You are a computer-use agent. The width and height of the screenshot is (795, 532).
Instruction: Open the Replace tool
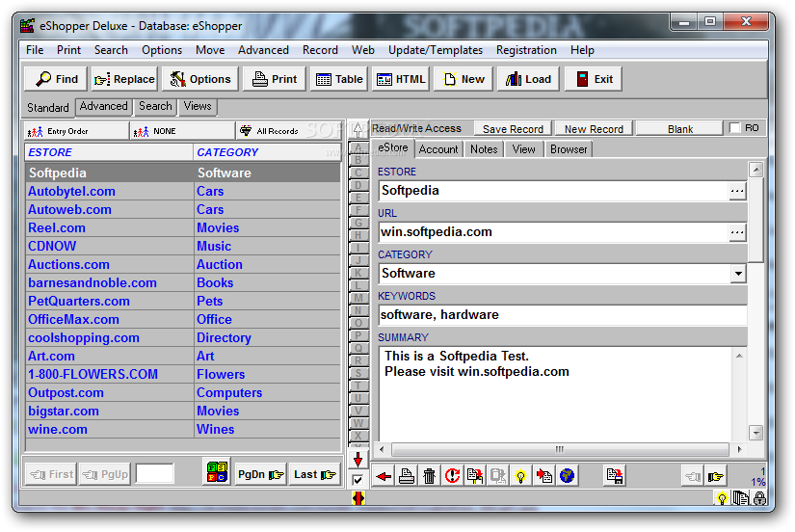tap(124, 79)
